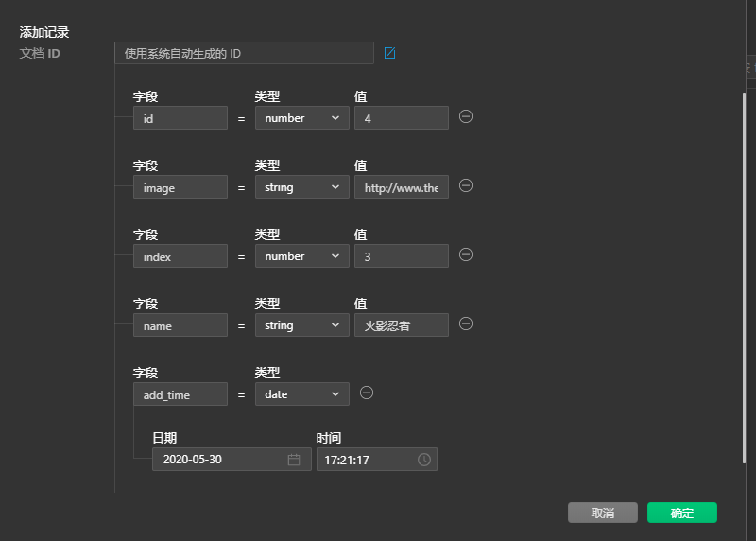Click the 取消 cancel button

602,513
